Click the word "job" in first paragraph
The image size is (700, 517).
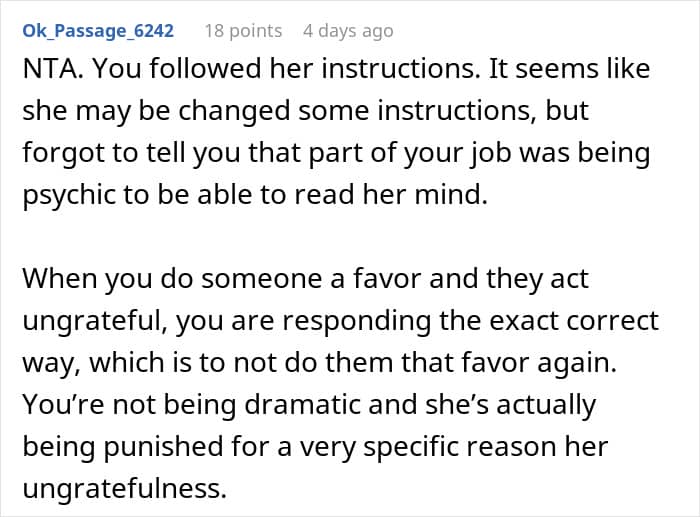[x=536, y=155]
